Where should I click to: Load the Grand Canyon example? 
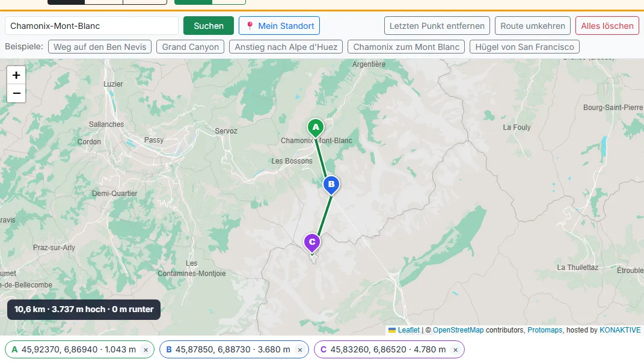pos(191,47)
